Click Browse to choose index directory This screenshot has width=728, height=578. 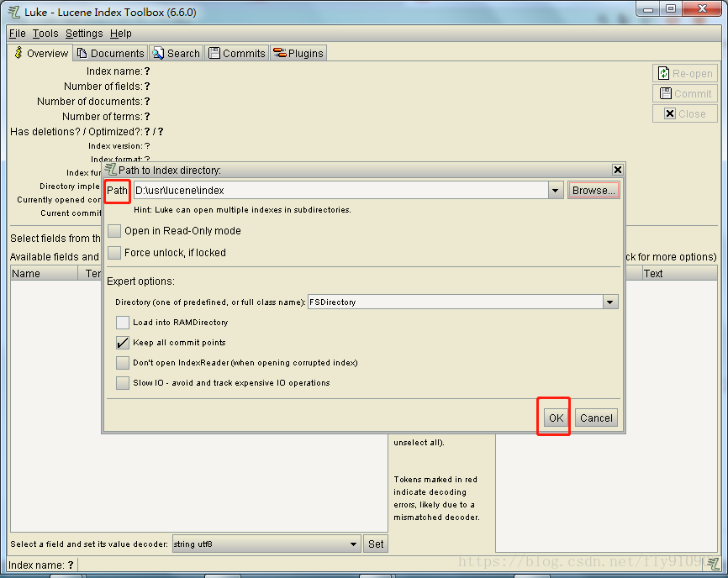tap(593, 190)
